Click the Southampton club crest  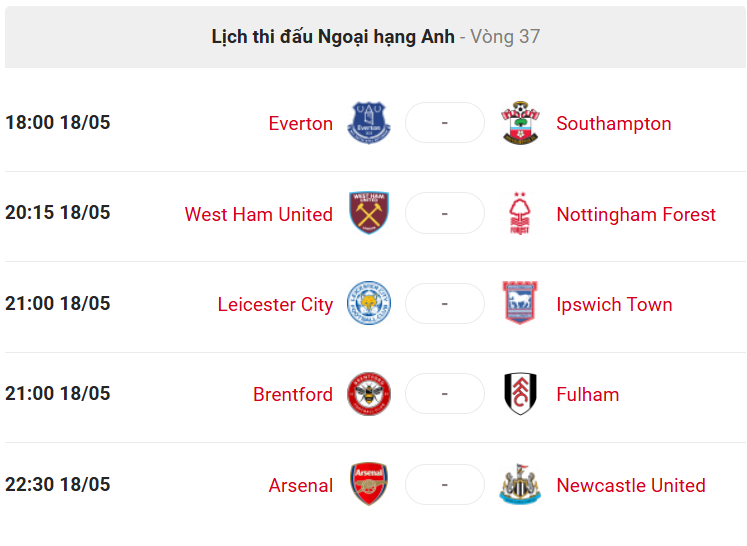tap(520, 123)
